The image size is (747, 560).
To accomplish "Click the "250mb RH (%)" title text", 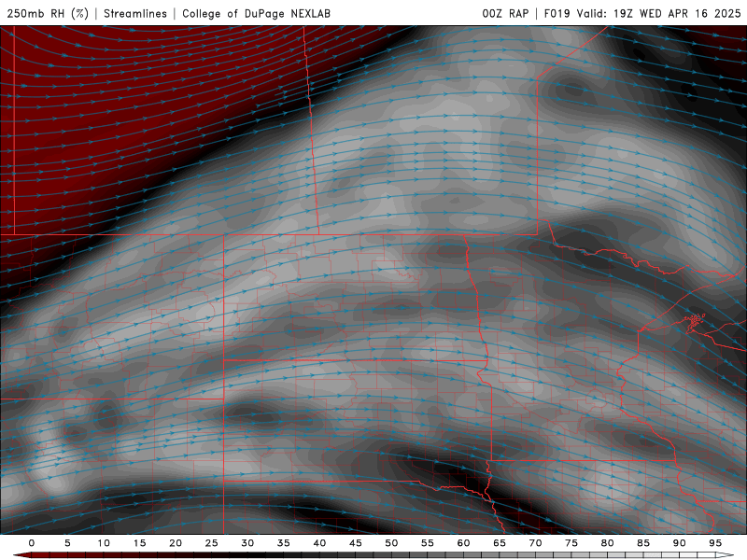I will coord(48,14).
